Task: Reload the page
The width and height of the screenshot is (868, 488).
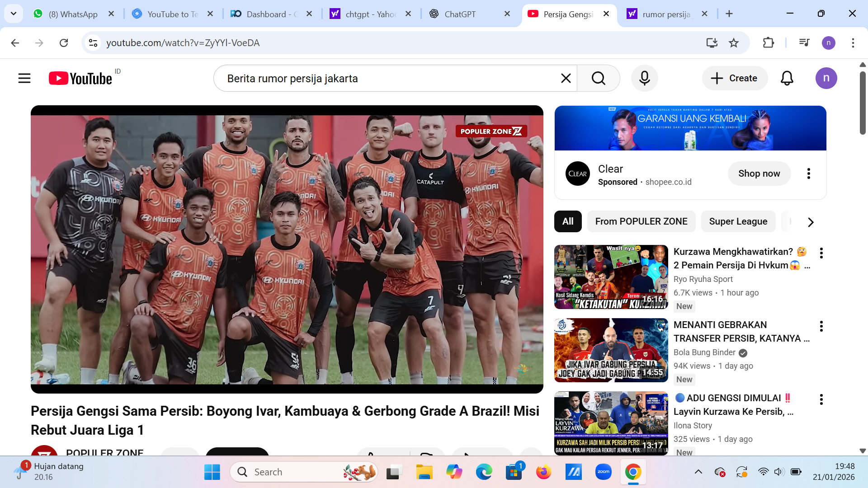Action: [64, 42]
